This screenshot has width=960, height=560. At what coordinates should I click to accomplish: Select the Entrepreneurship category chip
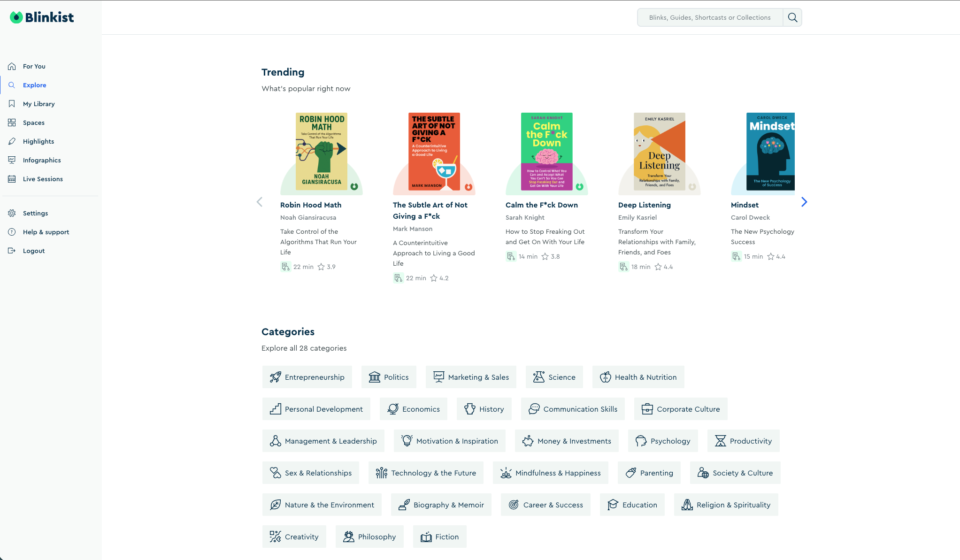tap(307, 377)
